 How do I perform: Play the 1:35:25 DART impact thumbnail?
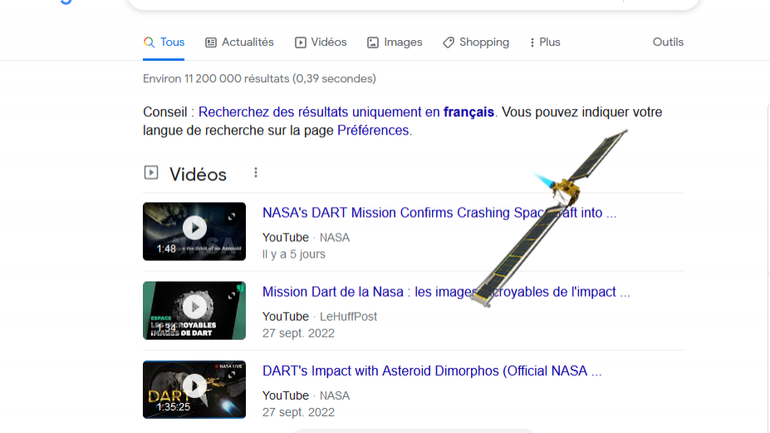194,389
